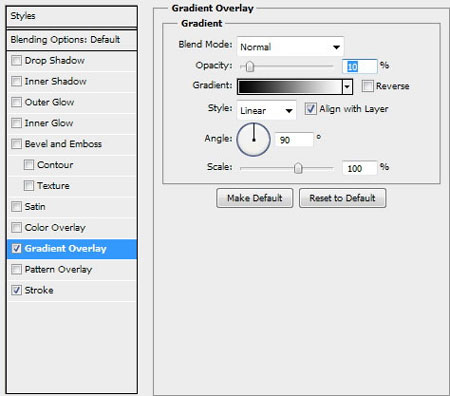The image size is (450, 396).
Task: Toggle the Color Overlay checkbox
Action: point(16,228)
